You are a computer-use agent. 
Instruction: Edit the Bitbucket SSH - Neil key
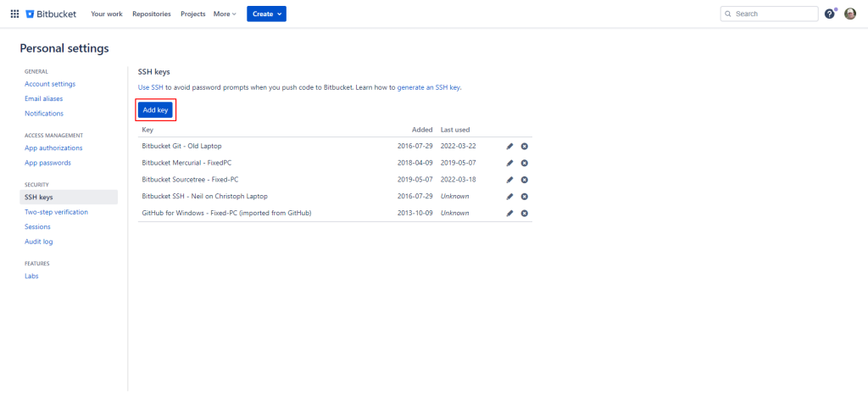pyautogui.click(x=509, y=196)
